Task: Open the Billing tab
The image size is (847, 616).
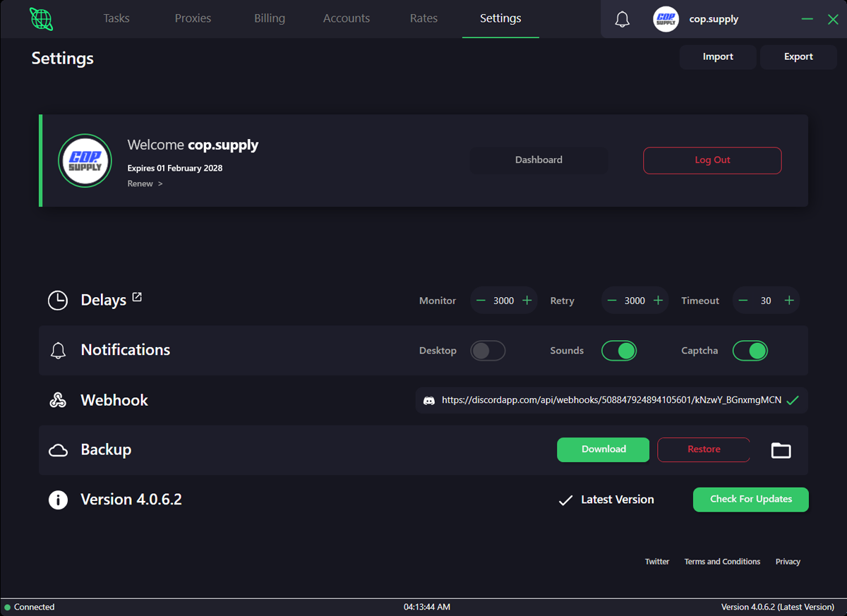Action: [270, 18]
